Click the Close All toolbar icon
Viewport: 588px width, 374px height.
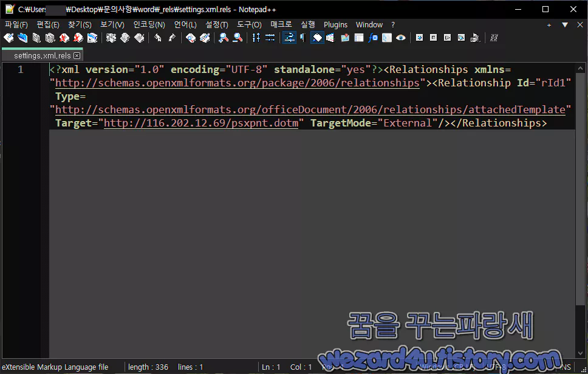coord(78,38)
